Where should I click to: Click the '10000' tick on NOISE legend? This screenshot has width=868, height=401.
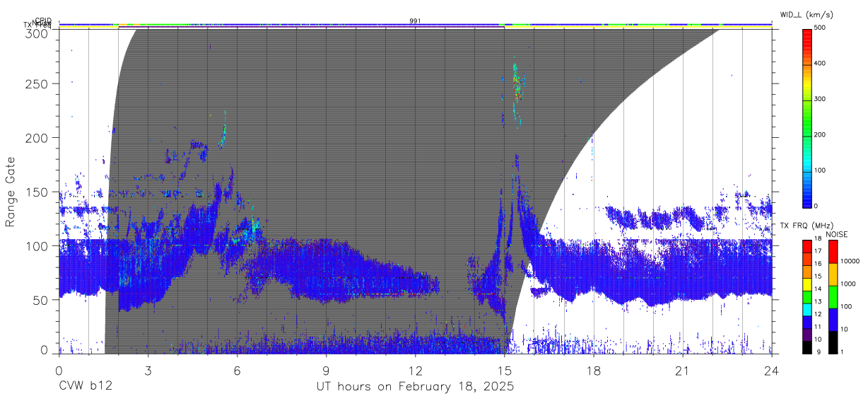pyautogui.click(x=850, y=261)
